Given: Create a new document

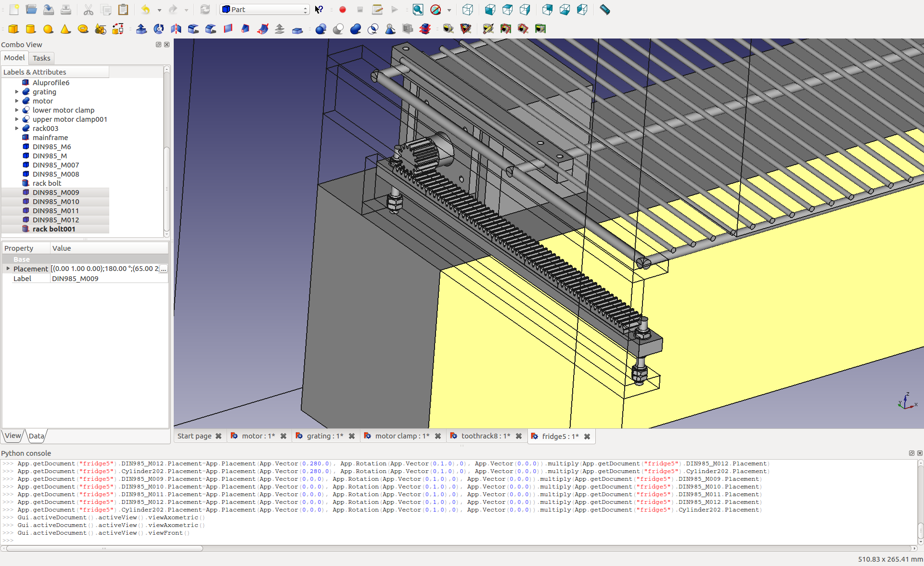Looking at the screenshot, I should [x=14, y=9].
